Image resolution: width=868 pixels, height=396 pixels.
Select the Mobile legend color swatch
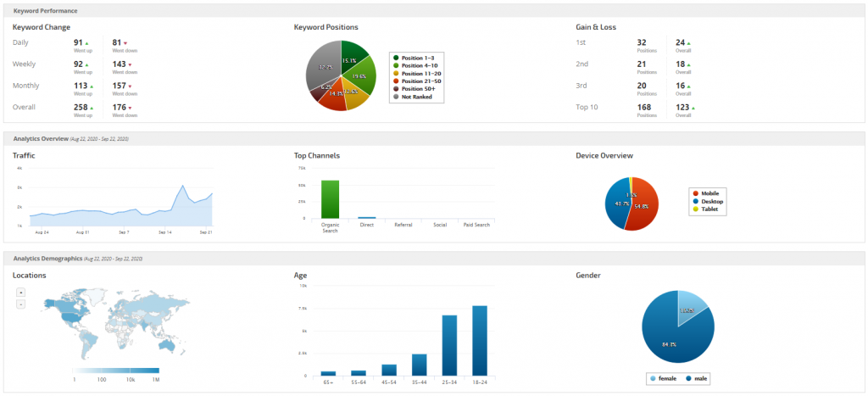697,193
